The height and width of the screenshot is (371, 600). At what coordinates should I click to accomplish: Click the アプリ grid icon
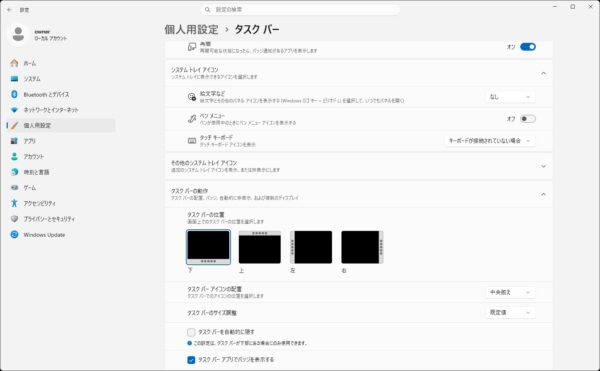point(14,141)
